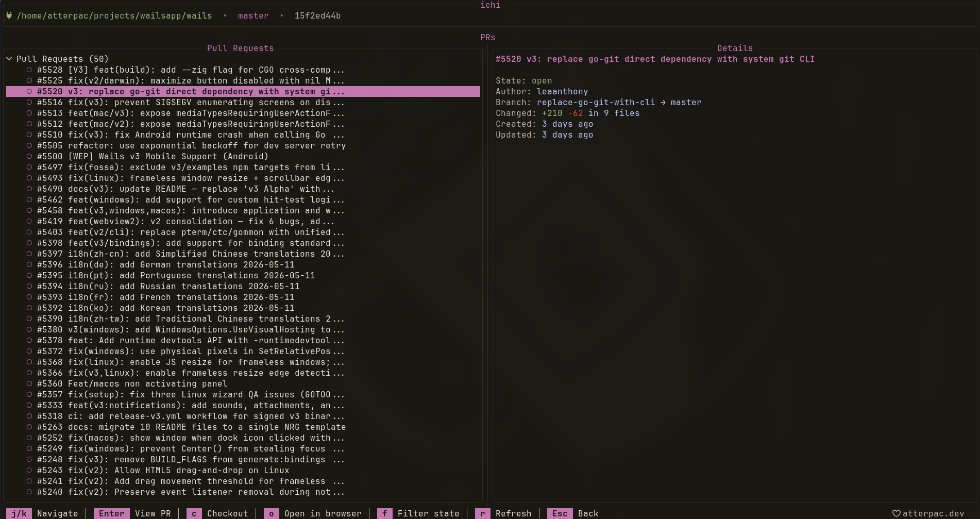Click the heart icon beside atterpac.dev
The image size is (980, 519).
pyautogui.click(x=897, y=513)
